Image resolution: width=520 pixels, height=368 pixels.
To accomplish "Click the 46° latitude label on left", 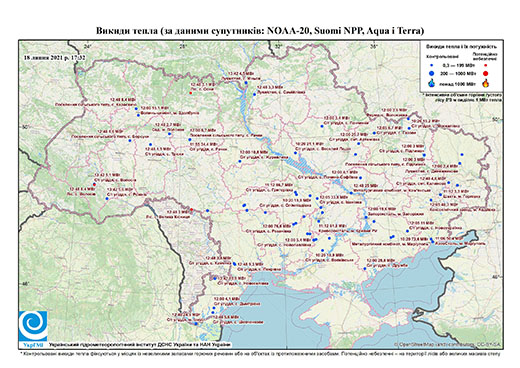I will click(x=25, y=283).
